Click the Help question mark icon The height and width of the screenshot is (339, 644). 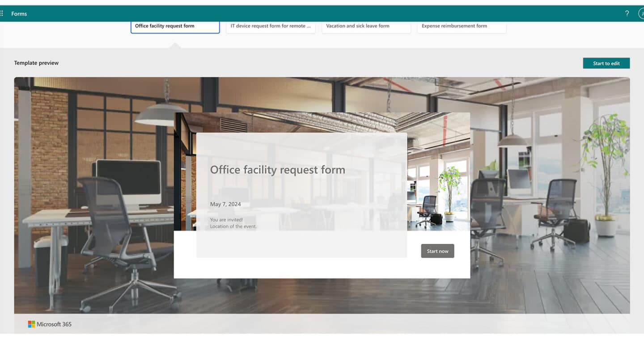(627, 13)
